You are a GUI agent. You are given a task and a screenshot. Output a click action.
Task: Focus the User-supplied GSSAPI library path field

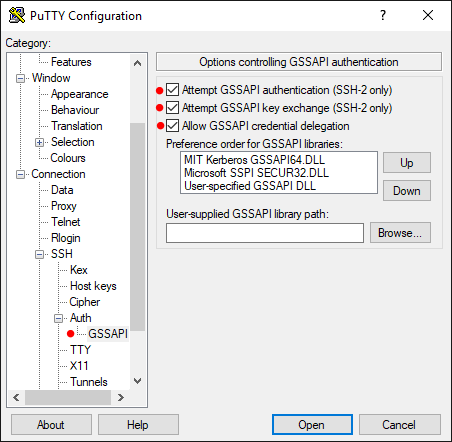tap(265, 233)
